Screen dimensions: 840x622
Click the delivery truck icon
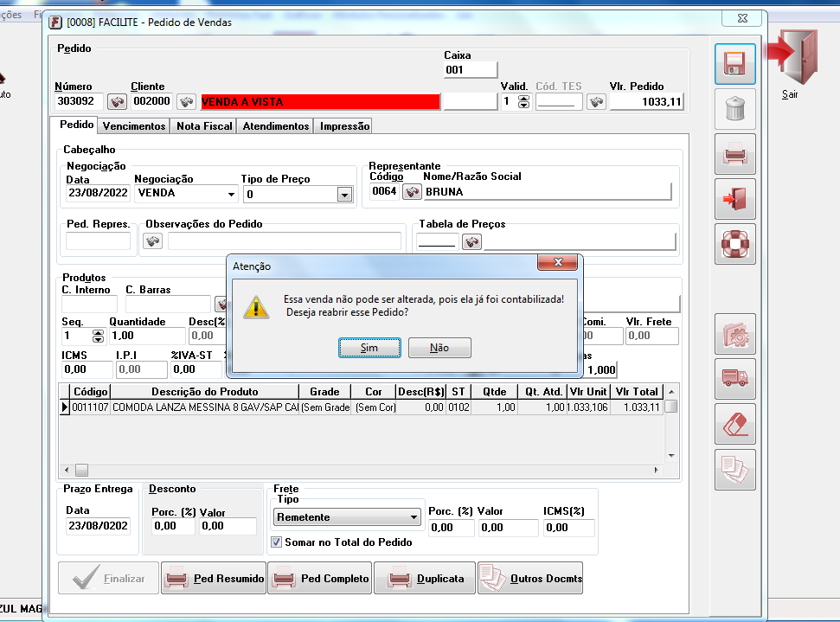[734, 379]
